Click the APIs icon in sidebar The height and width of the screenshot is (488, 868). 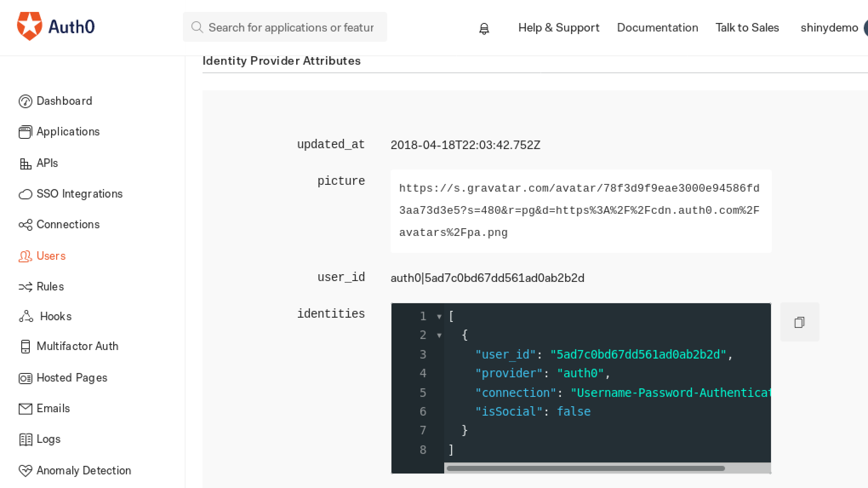point(24,164)
